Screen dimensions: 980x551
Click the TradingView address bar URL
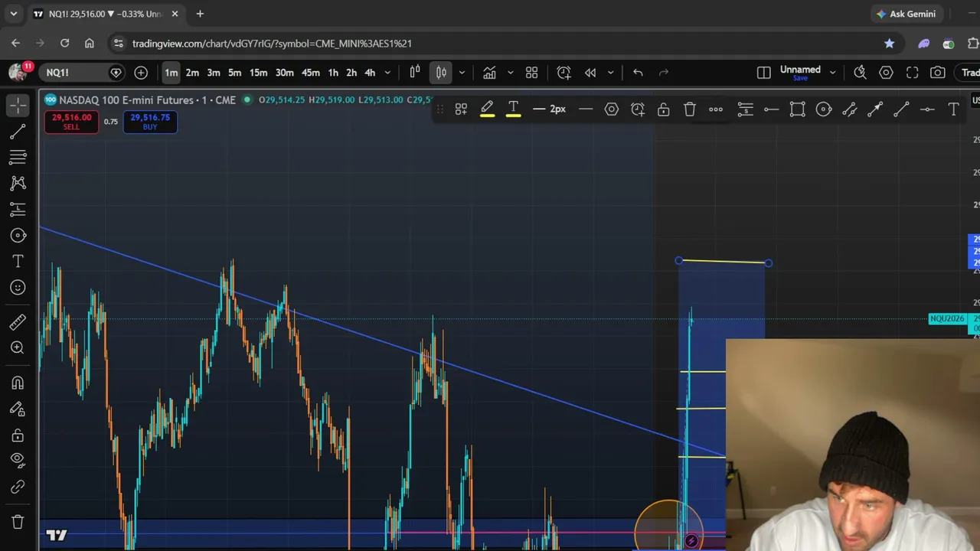pos(272,44)
